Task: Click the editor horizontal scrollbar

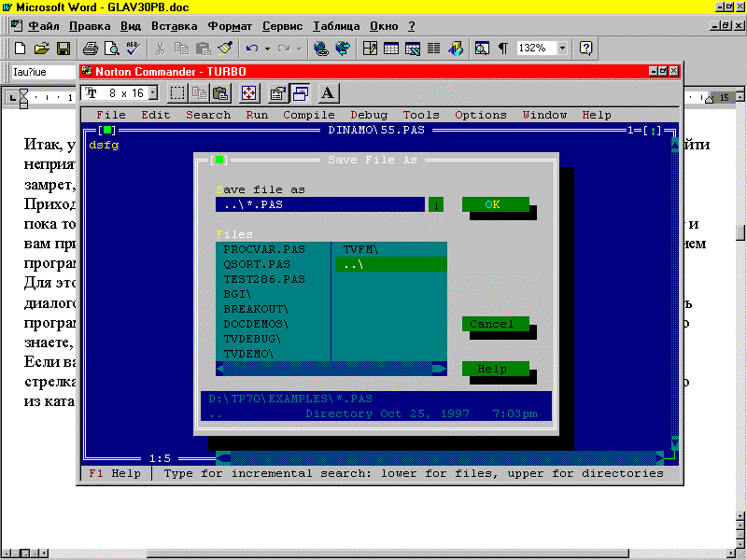Action: pyautogui.click(x=440, y=458)
